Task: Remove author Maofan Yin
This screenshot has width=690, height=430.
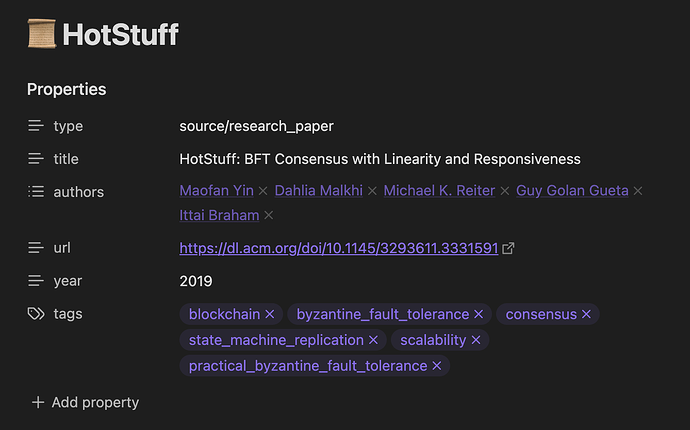Action: 263,191
